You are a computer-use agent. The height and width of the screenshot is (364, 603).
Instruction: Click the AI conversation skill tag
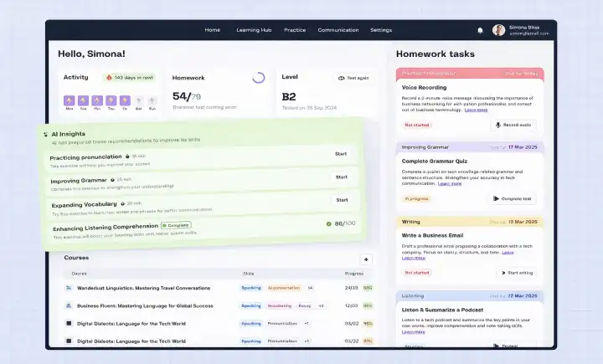point(284,288)
